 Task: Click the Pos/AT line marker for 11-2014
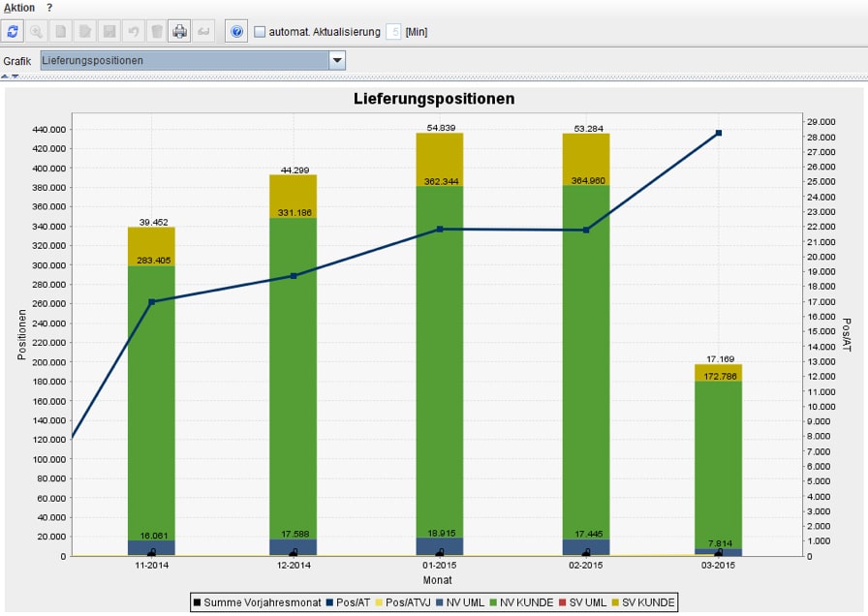(x=152, y=301)
